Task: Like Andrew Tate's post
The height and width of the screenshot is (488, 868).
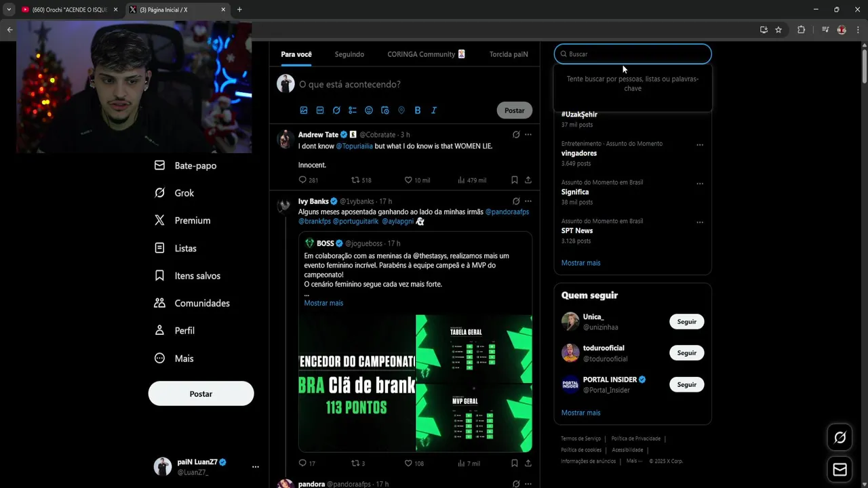Action: click(x=408, y=180)
